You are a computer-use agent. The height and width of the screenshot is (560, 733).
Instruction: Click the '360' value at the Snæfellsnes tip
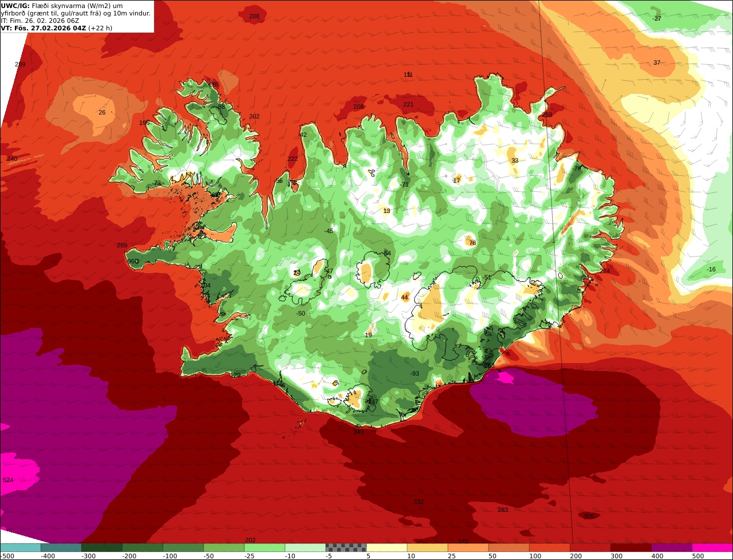pos(132,261)
